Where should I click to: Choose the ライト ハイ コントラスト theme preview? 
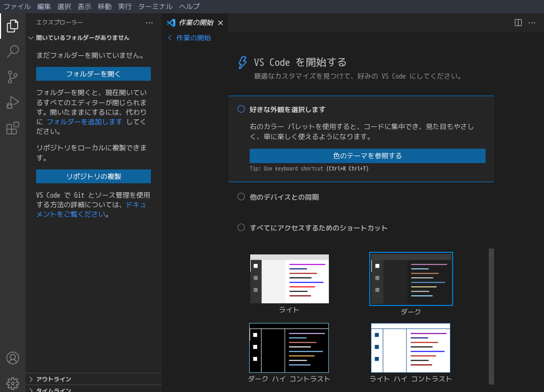[411, 348]
